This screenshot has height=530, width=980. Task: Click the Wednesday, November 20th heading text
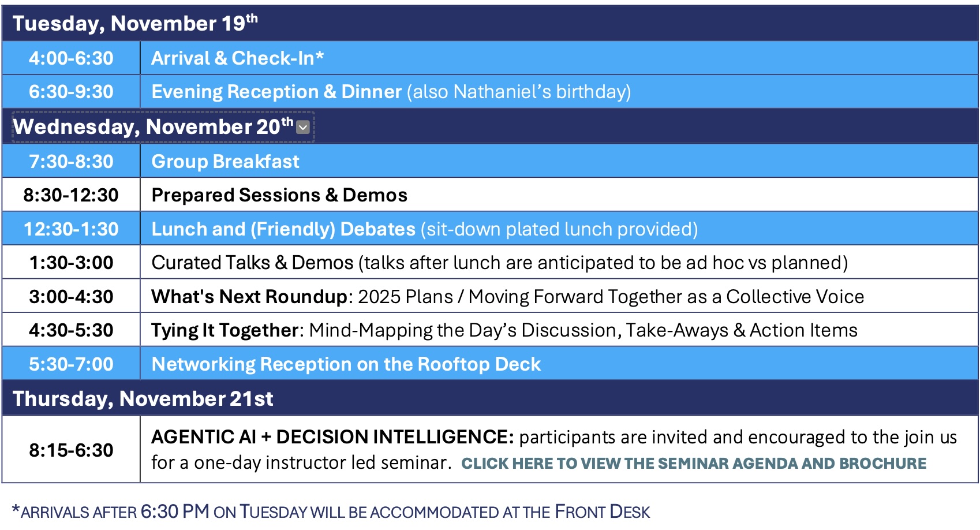point(153,127)
